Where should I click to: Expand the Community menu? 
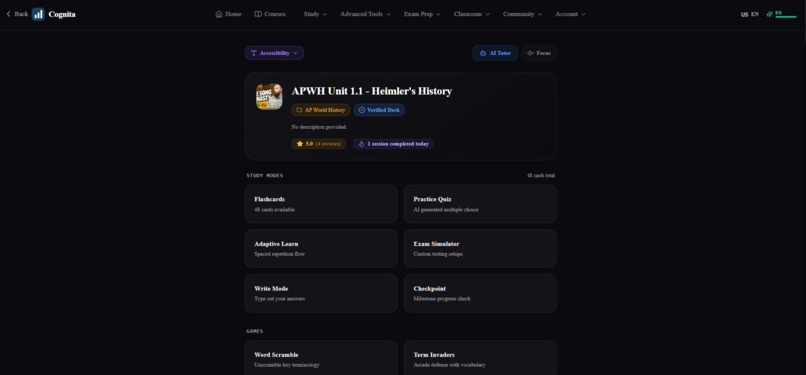click(x=522, y=14)
